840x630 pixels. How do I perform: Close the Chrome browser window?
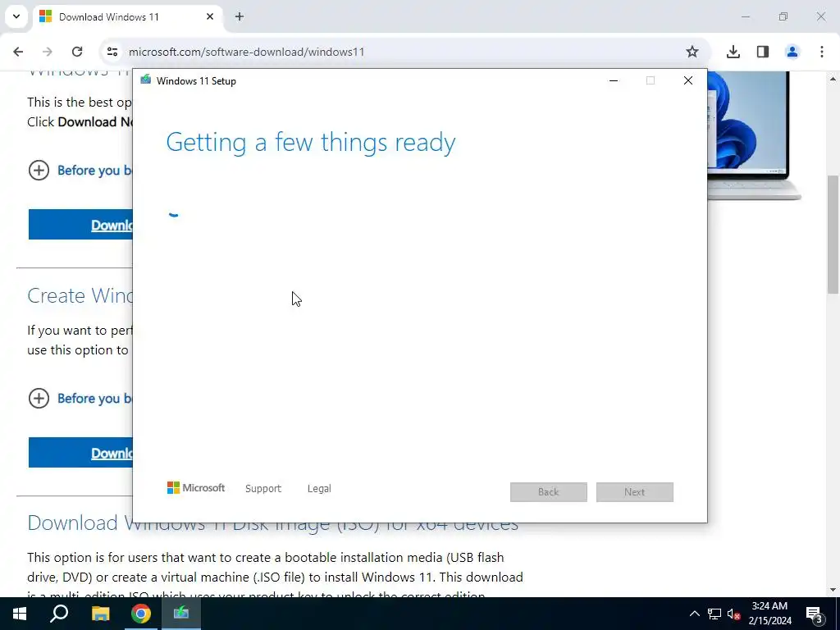pyautogui.click(x=820, y=16)
